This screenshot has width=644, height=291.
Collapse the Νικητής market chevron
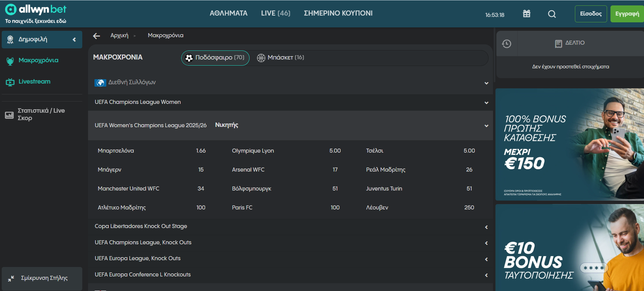point(486,126)
